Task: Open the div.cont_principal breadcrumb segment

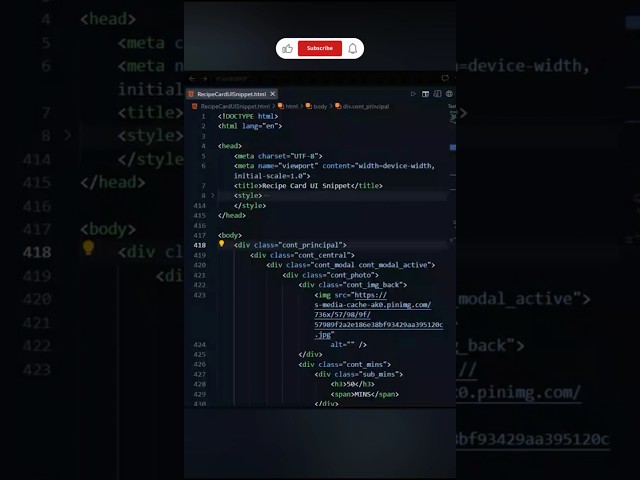Action: 362,107
